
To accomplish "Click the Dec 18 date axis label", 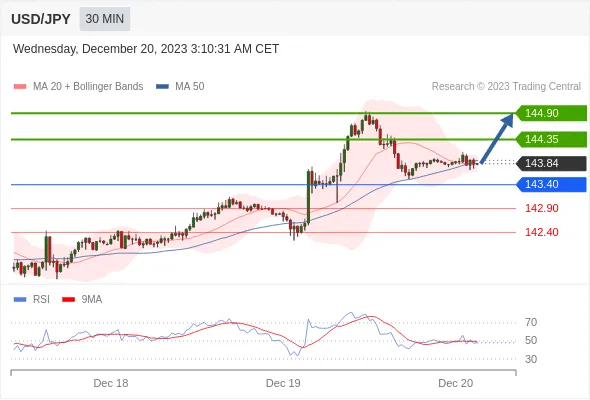I will click(111, 383).
